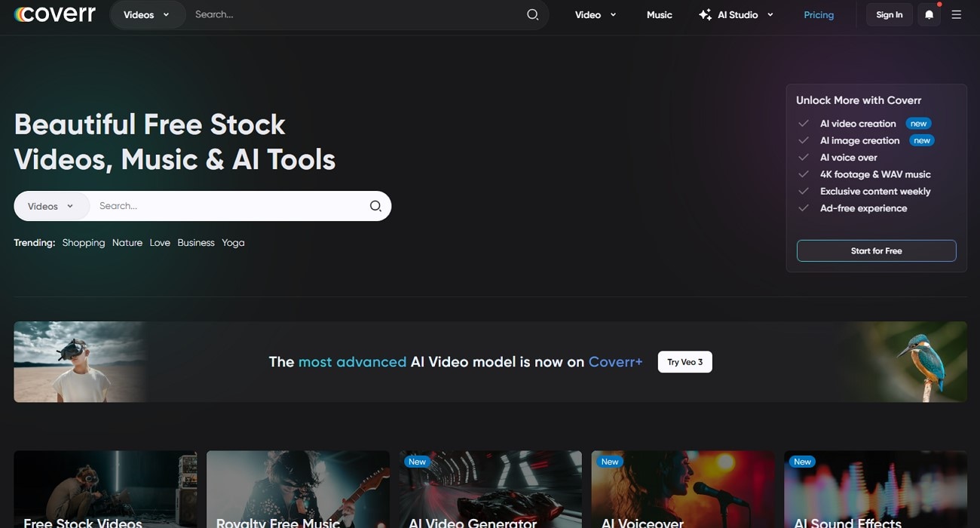Expand the hero Videos category dropdown
980x528 pixels.
(51, 206)
